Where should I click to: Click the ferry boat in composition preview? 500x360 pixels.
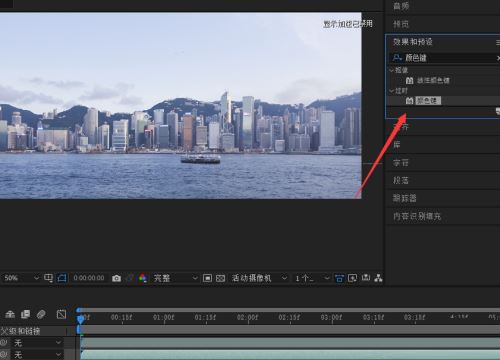(x=200, y=158)
